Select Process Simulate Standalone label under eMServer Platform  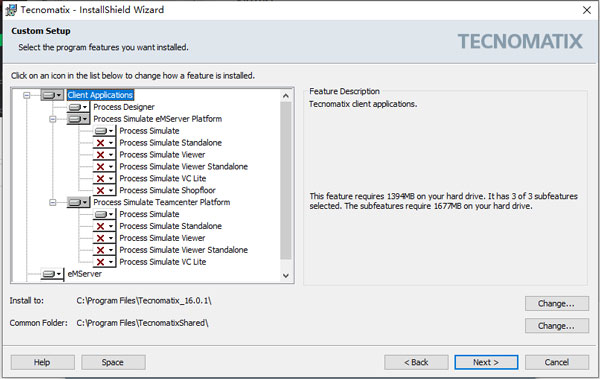coord(171,143)
